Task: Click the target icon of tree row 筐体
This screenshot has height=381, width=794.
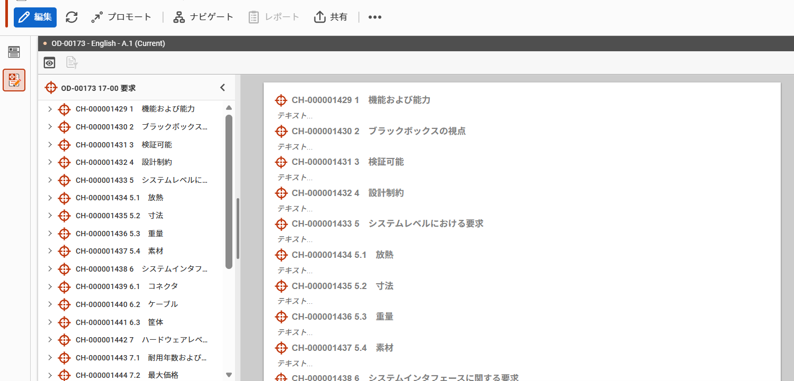Action: [64, 322]
